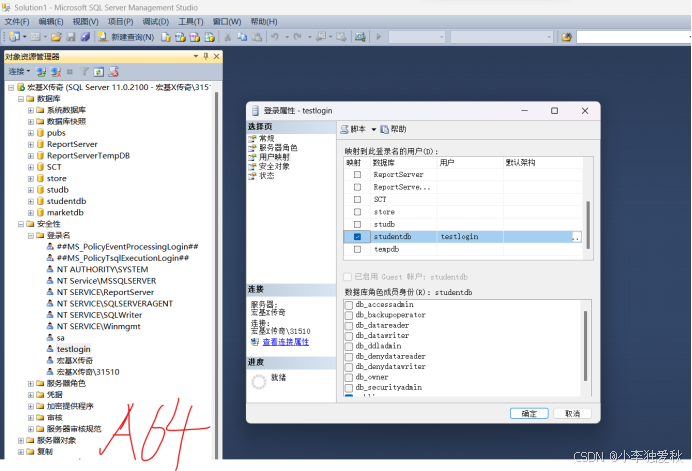Click the Undo arrow icon
This screenshot has width=692, height=471.
(x=275, y=37)
